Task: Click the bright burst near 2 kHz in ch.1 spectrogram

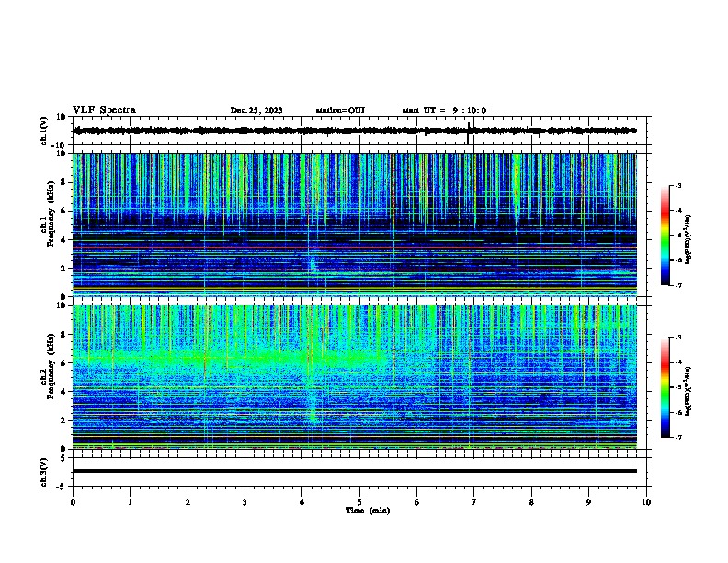Action: tap(313, 264)
